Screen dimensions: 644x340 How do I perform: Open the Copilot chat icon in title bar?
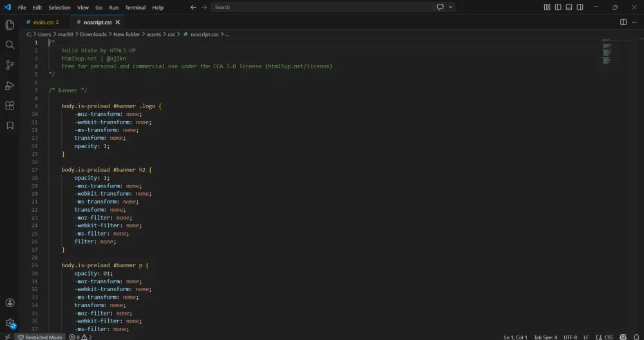click(x=440, y=7)
